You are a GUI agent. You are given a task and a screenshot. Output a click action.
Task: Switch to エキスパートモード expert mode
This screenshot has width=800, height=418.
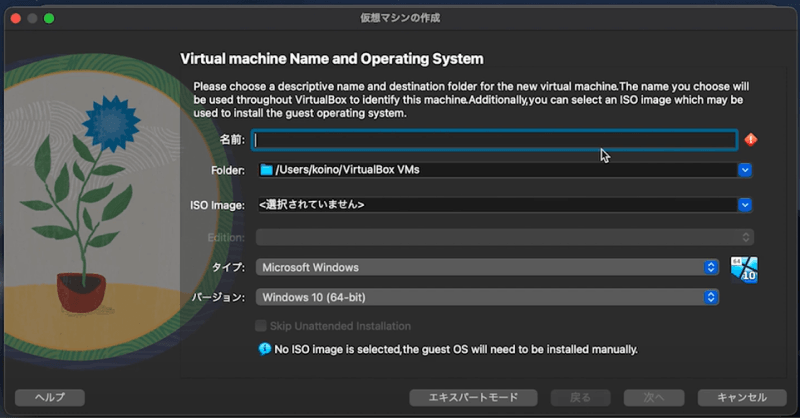(473, 398)
